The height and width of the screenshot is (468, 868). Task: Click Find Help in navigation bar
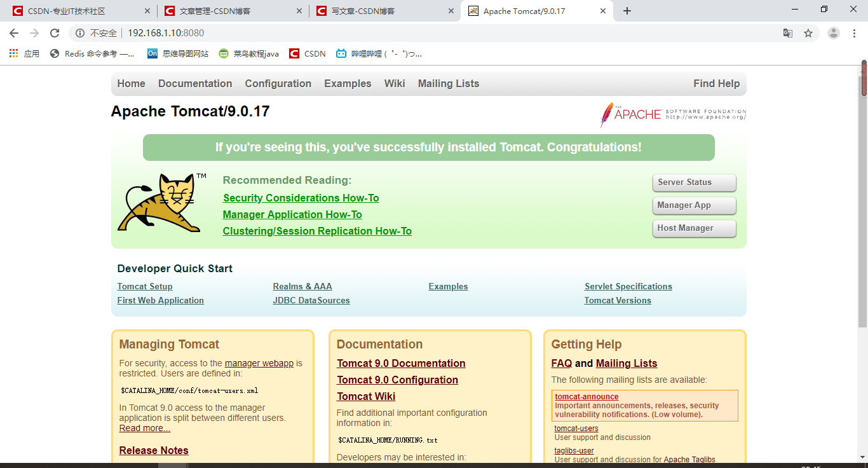point(717,84)
